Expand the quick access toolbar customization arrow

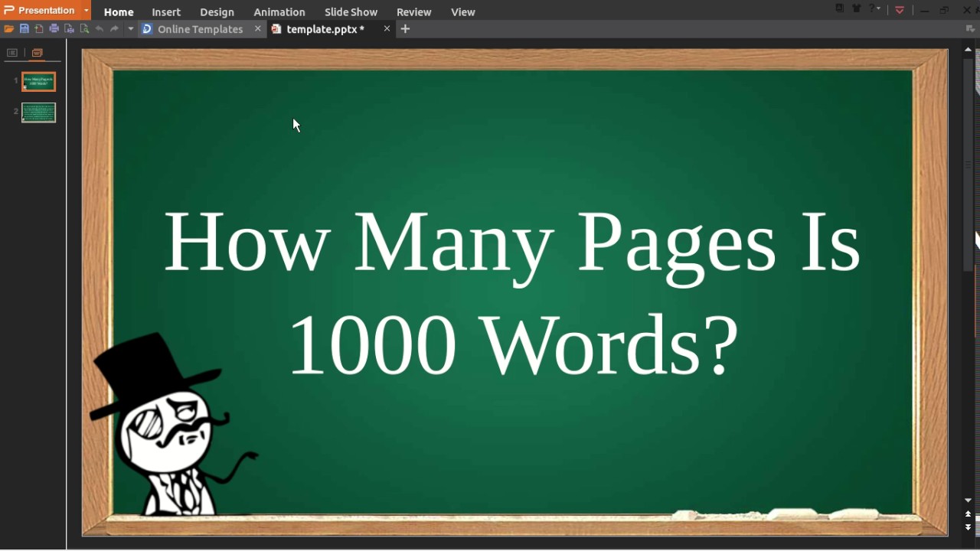(130, 28)
